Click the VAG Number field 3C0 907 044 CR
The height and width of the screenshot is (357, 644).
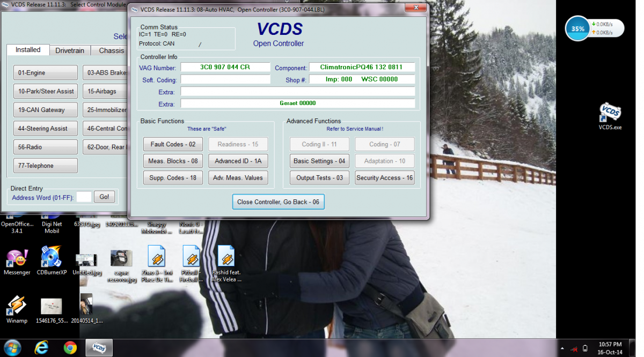coord(225,67)
